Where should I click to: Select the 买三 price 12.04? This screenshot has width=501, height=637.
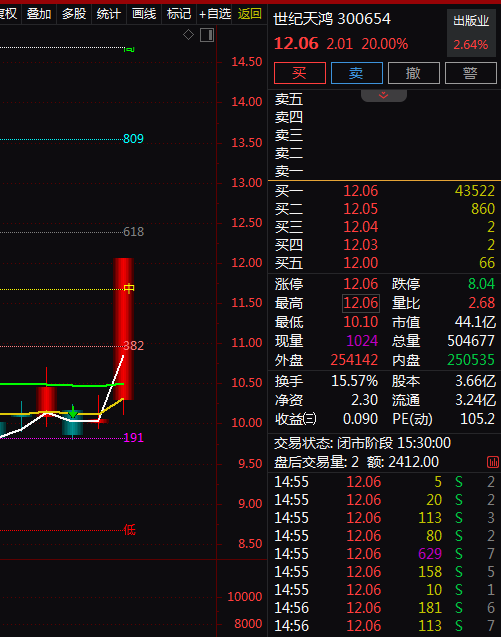361,227
